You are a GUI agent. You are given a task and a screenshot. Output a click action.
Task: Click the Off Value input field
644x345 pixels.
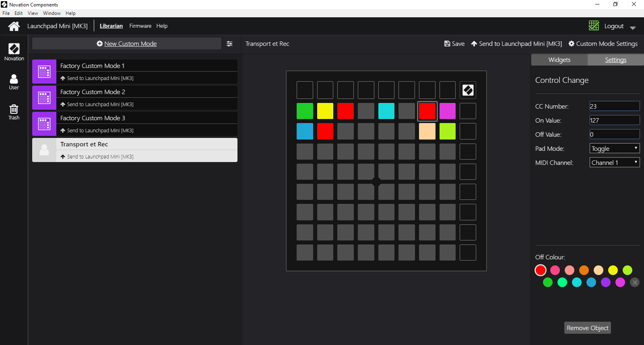615,134
